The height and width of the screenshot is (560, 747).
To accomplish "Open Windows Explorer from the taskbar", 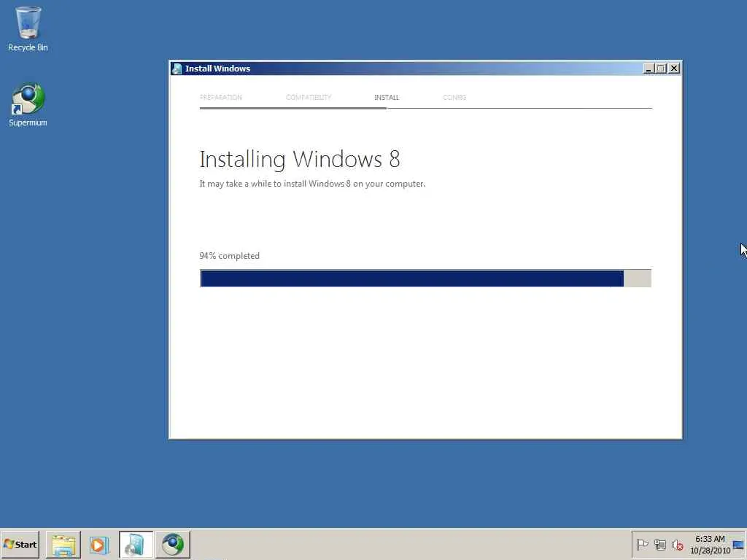I will coord(63,544).
